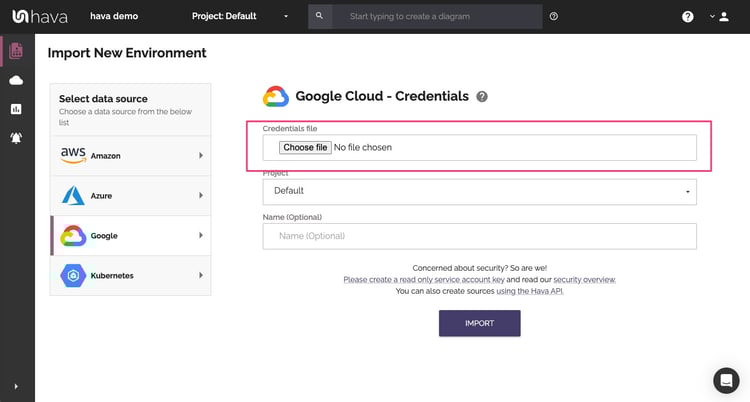Expand the Amazon data source arrow
Viewport: 750px width, 402px height.
[201, 156]
